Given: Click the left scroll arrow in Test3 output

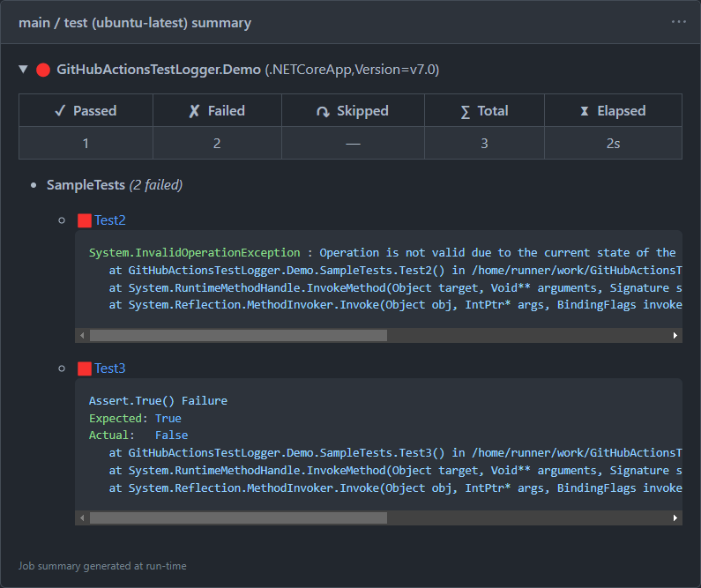Looking at the screenshot, I should pyautogui.click(x=82, y=517).
